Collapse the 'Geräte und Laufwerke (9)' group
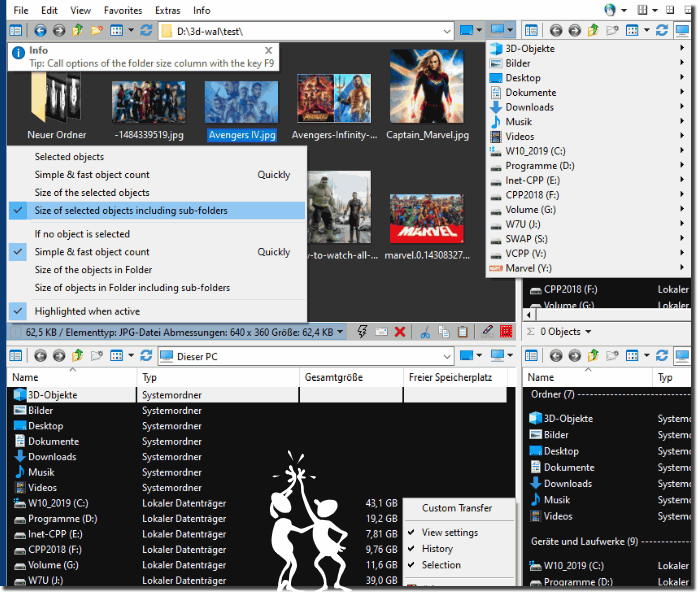This screenshot has height=593, width=698. point(584,541)
